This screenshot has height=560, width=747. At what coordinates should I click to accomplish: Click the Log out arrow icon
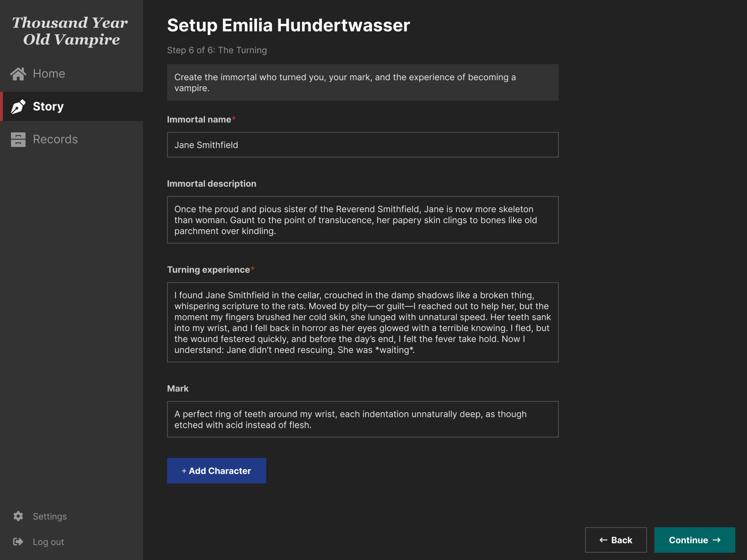coord(18,542)
